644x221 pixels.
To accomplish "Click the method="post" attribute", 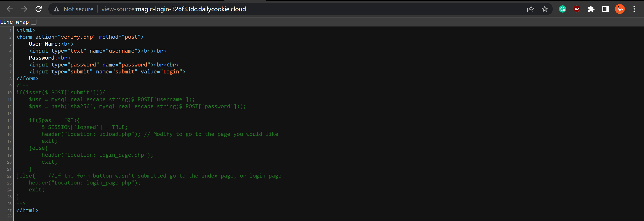I will pyautogui.click(x=120, y=37).
